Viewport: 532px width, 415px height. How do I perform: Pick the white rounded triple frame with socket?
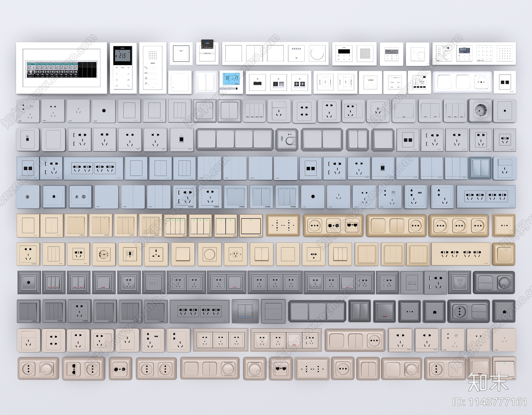(462, 82)
